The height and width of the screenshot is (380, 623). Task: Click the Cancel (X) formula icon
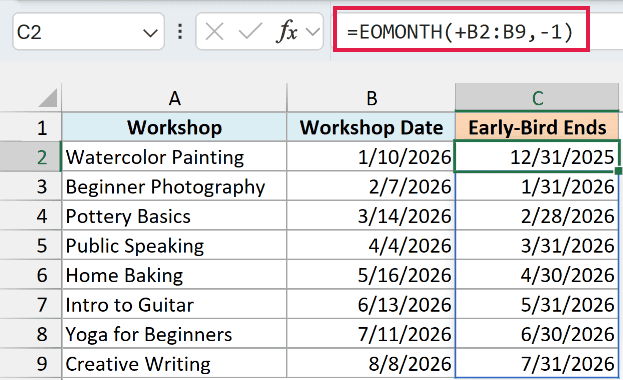(215, 31)
